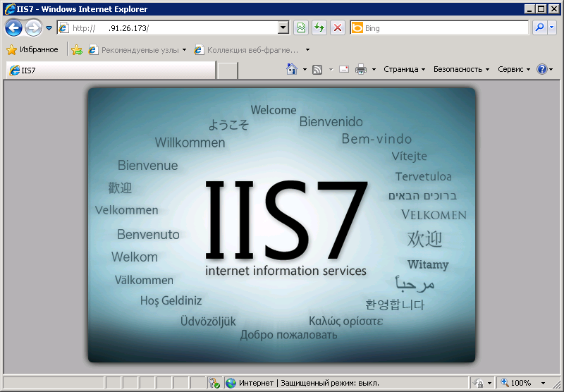Click the RSS feeds icon
The height and width of the screenshot is (392, 564).
click(317, 69)
